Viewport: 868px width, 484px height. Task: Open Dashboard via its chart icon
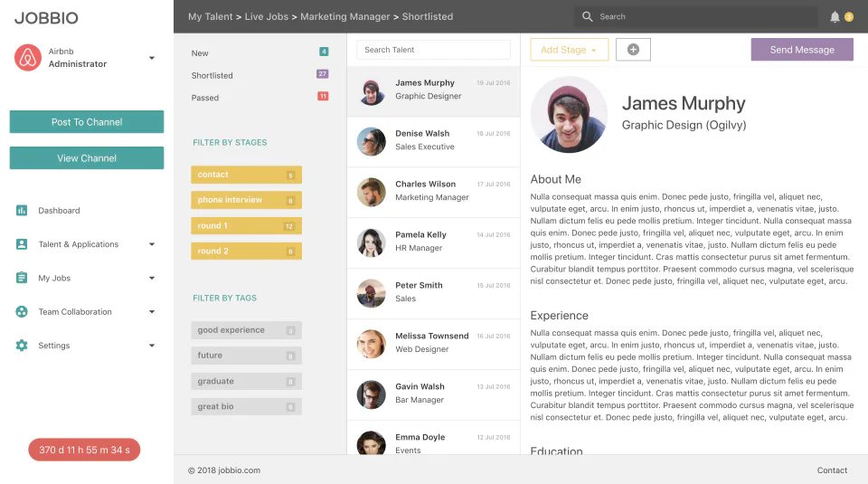22,211
